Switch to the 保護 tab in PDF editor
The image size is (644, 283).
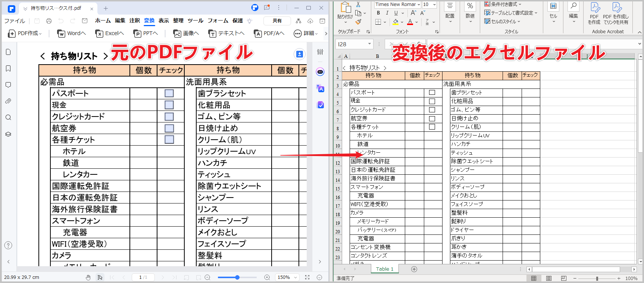click(x=238, y=21)
